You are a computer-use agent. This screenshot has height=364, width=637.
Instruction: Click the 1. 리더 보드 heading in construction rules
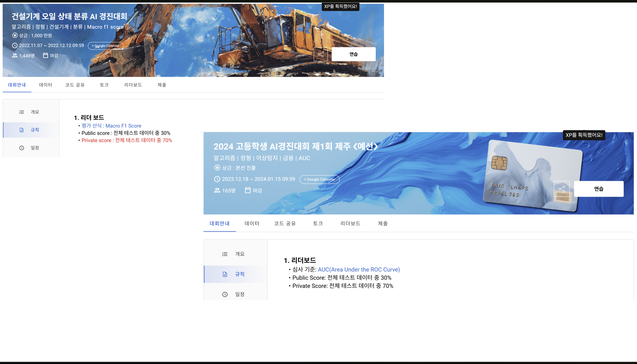(x=89, y=118)
